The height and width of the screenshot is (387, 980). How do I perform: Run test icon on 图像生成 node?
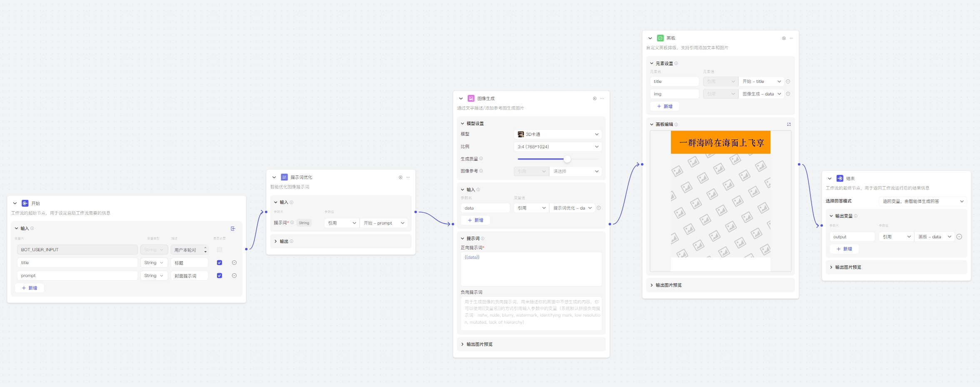pos(595,98)
